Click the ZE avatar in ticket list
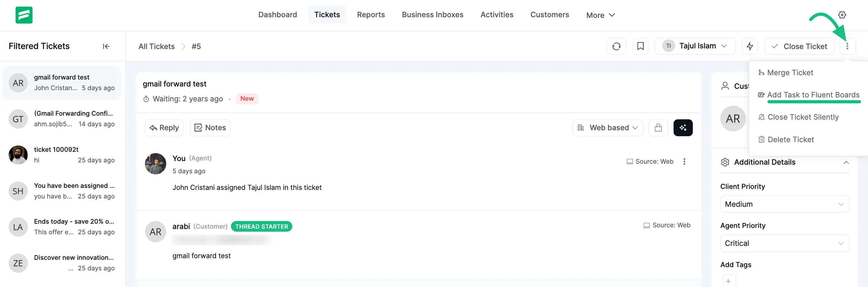 pyautogui.click(x=18, y=263)
